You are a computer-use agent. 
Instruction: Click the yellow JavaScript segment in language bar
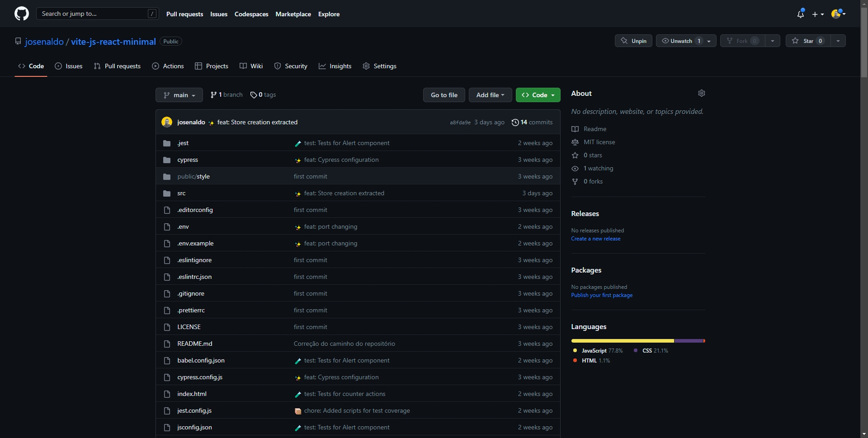622,341
